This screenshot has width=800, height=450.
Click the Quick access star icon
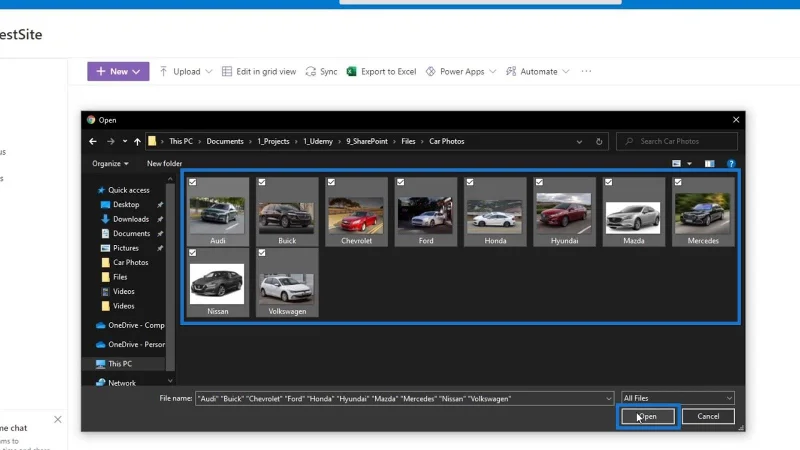coord(101,190)
